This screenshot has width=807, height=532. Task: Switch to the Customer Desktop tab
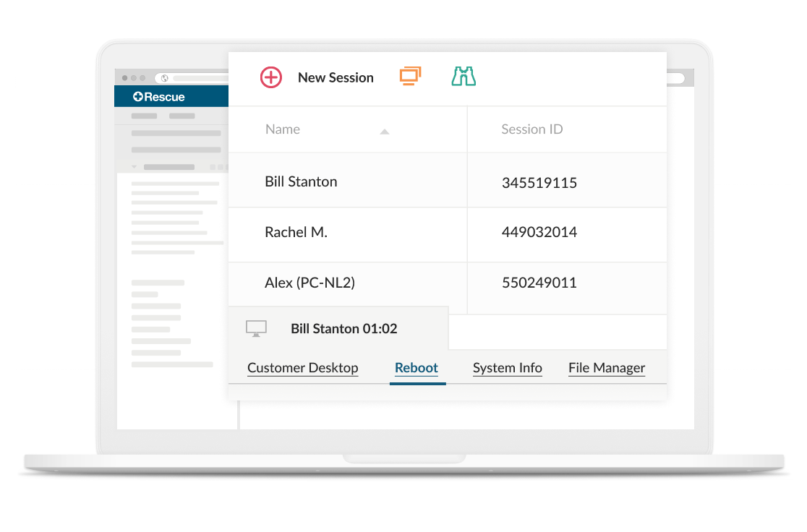302,368
